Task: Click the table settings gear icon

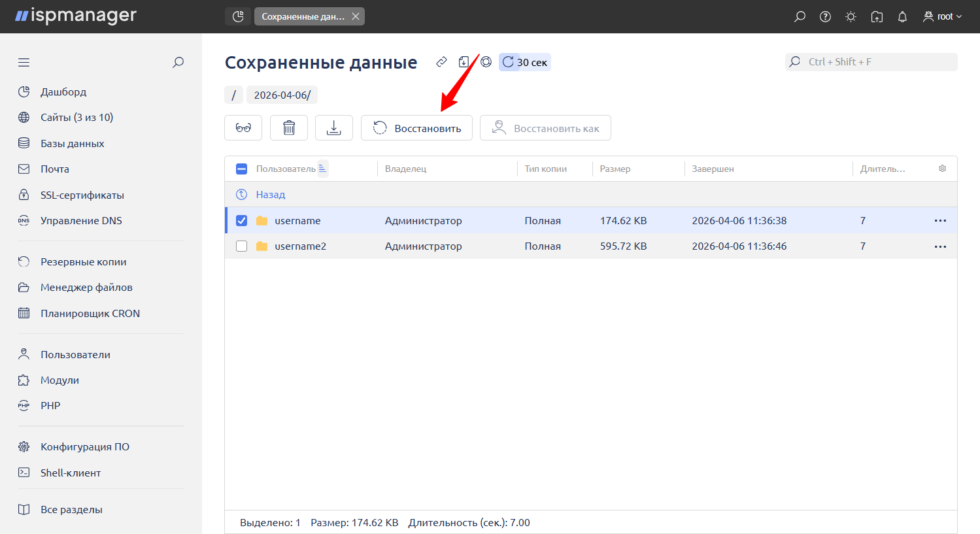Action: [x=942, y=169]
